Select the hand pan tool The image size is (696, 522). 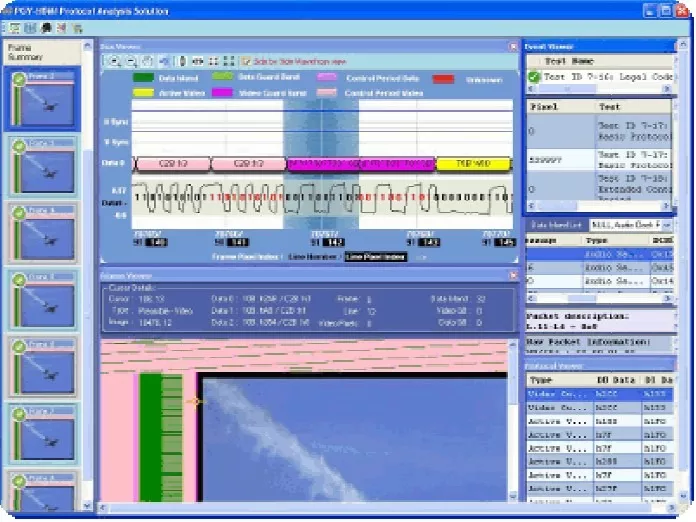[146, 61]
